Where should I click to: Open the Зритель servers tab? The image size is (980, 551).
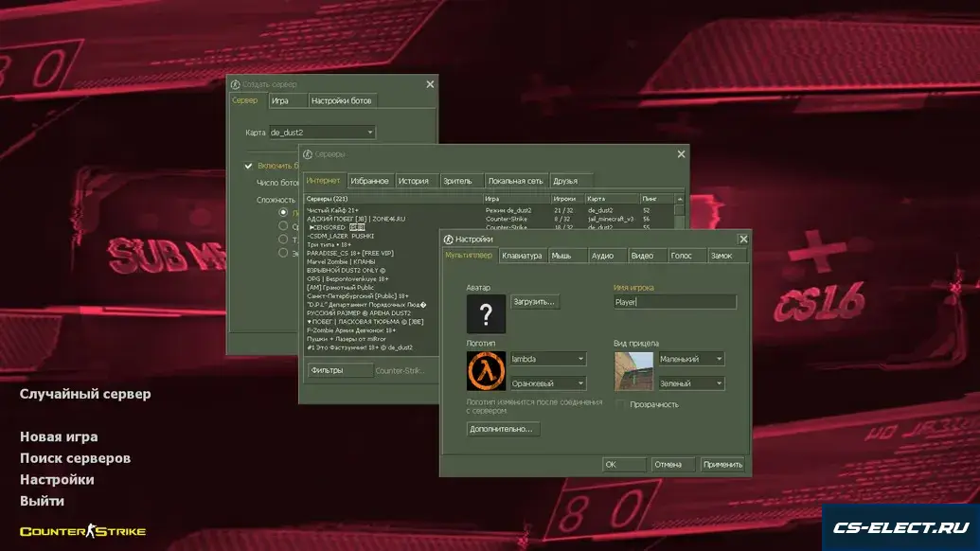pos(461,181)
